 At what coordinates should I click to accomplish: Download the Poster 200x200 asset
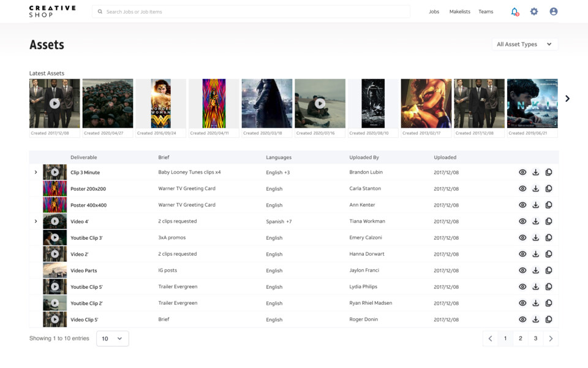pos(535,188)
